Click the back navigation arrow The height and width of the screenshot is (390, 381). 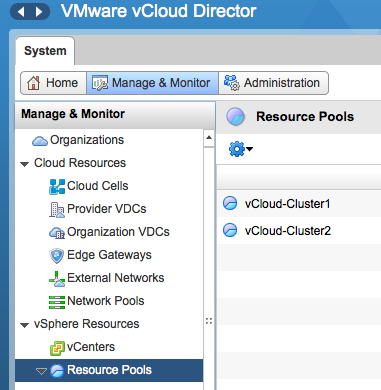coord(21,12)
